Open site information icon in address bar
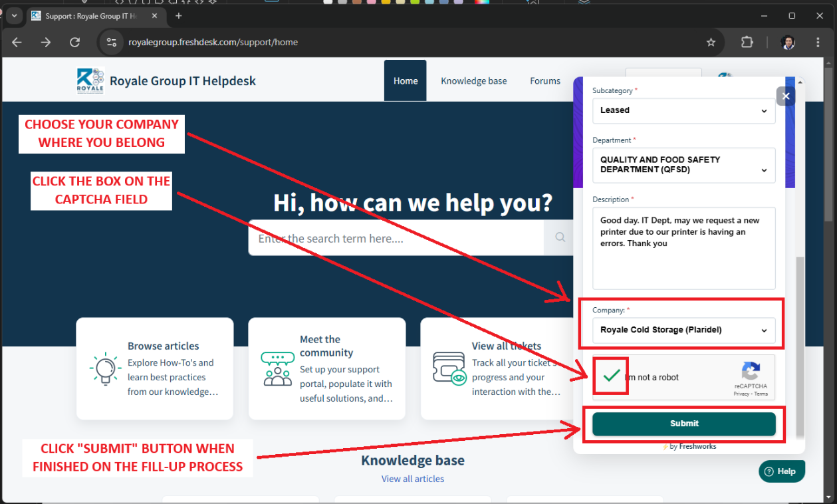837x504 pixels. click(111, 42)
